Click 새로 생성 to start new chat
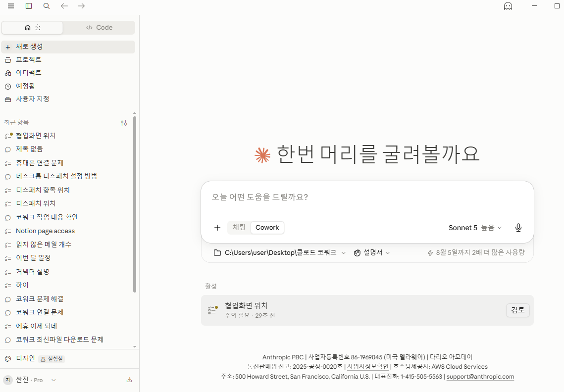The height and width of the screenshot is (392, 564). (x=68, y=47)
